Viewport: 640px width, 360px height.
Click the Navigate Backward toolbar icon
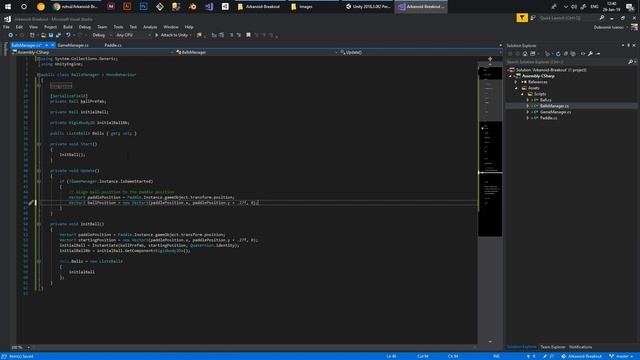point(11,35)
